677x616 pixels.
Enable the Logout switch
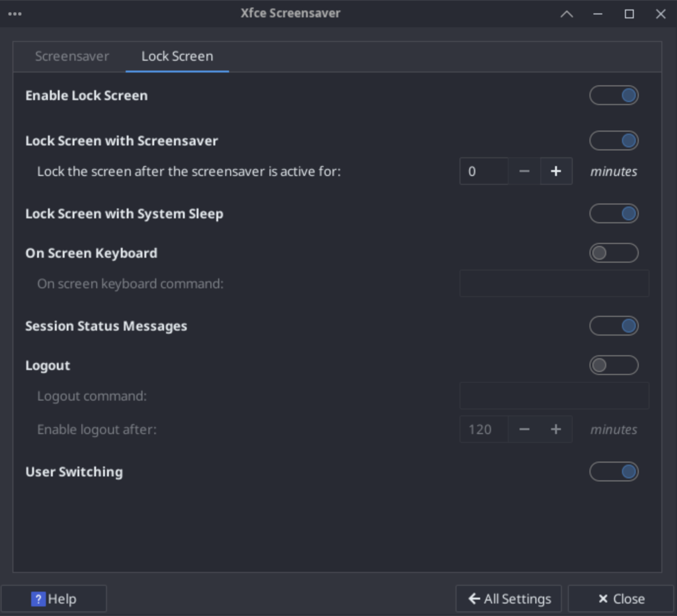tap(613, 365)
